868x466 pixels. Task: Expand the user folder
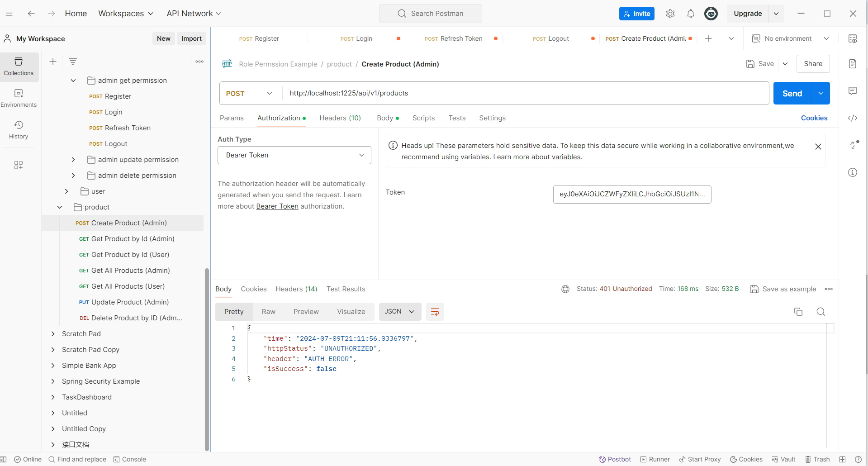(66, 191)
